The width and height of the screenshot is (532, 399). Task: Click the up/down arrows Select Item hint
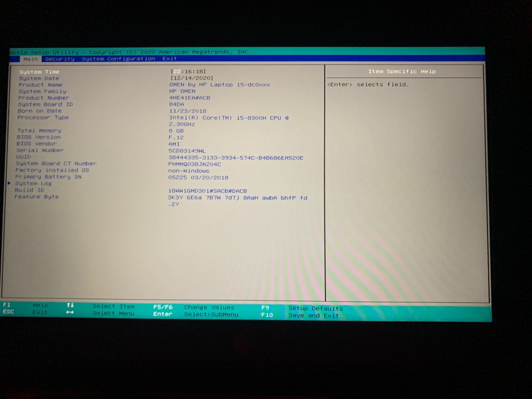(100, 306)
